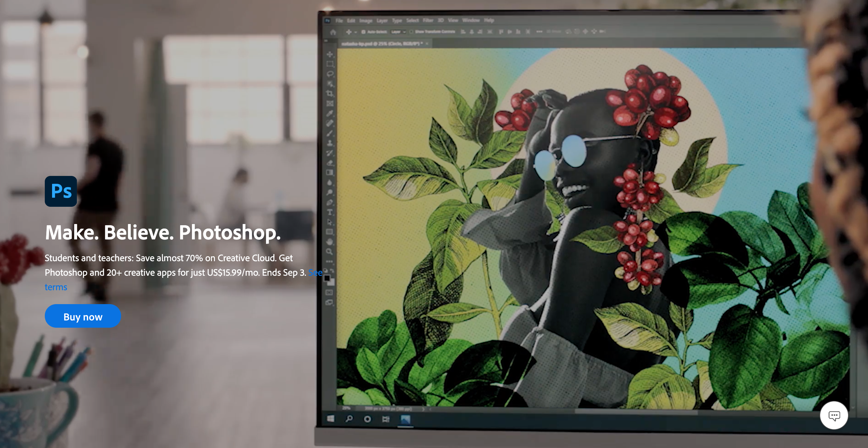Click the Photoshop Home icon in options bar

(333, 32)
